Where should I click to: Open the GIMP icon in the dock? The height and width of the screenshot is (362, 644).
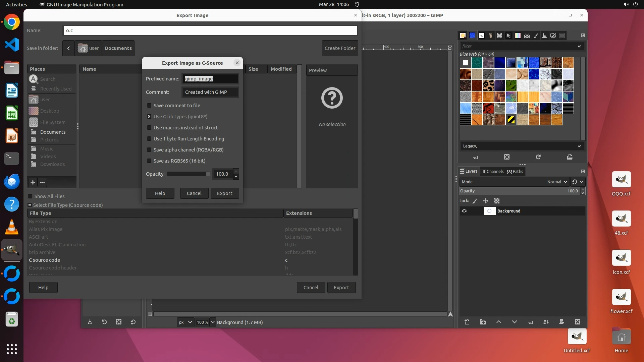(12, 250)
